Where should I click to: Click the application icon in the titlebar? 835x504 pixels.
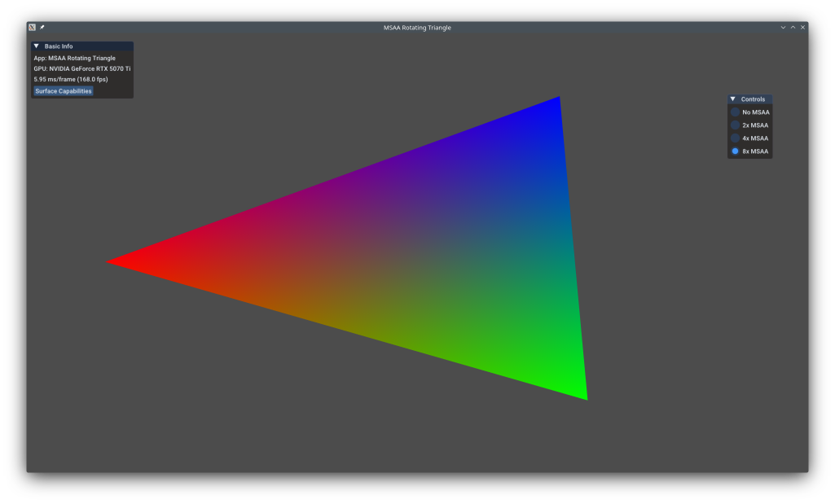[32, 27]
